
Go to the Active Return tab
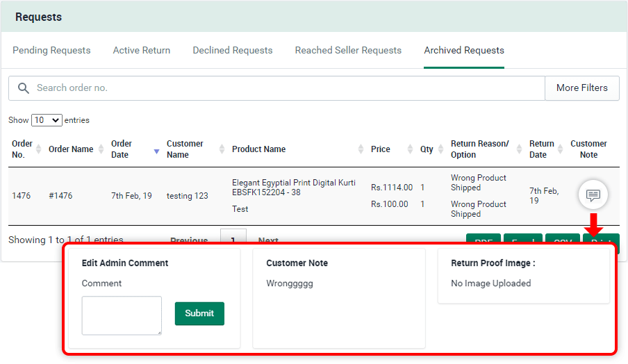(x=142, y=50)
